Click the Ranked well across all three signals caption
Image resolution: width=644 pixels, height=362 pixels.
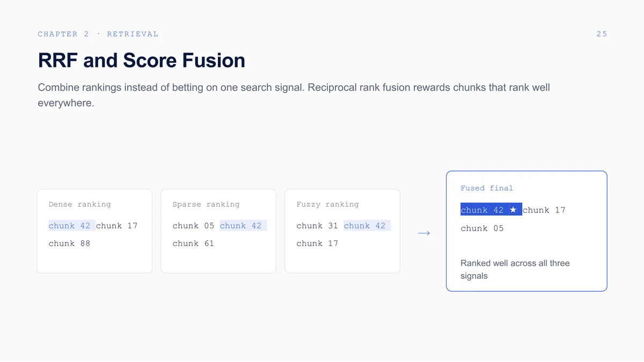(x=515, y=270)
